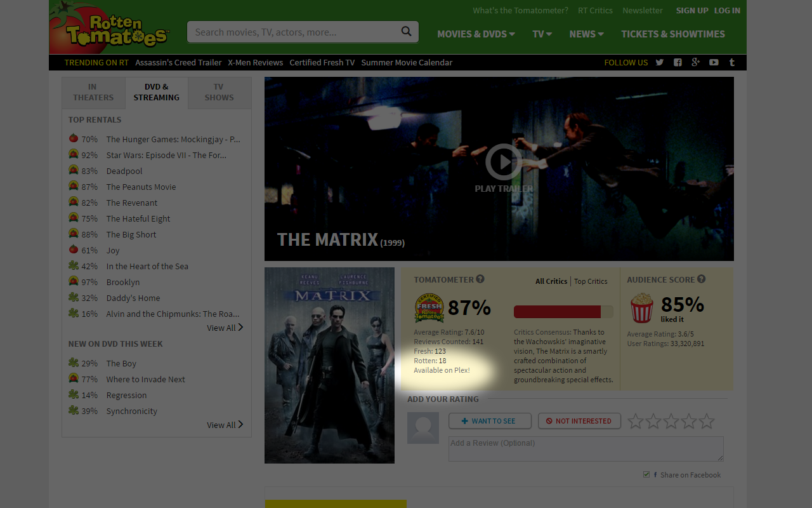Open the YouTube follow icon
Screen dimensions: 812x508
tap(714, 62)
